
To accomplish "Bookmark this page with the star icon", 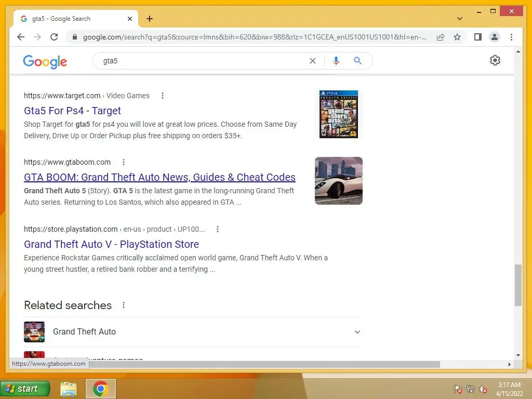I will [x=457, y=37].
